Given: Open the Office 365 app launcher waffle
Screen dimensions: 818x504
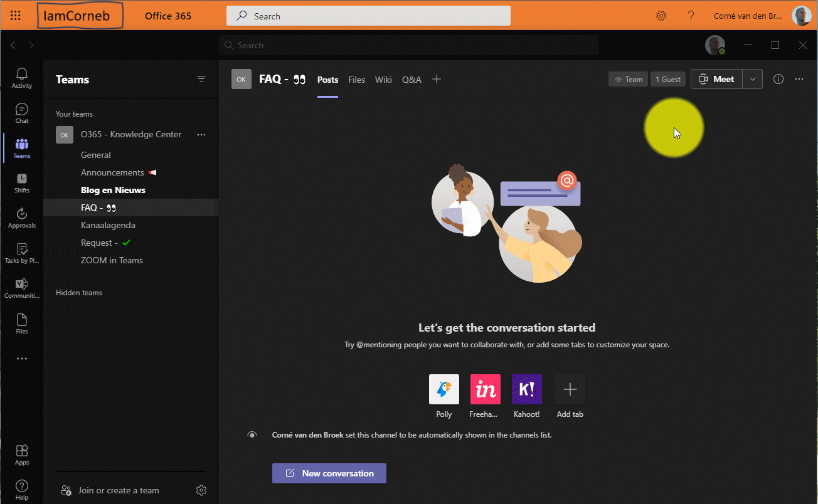Looking at the screenshot, I should (x=16, y=16).
